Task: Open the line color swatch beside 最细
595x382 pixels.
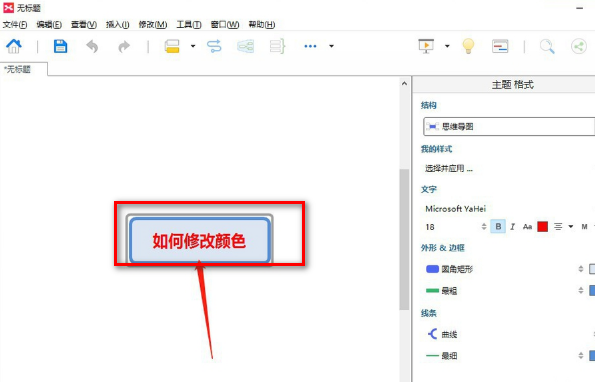Action: tap(592, 356)
